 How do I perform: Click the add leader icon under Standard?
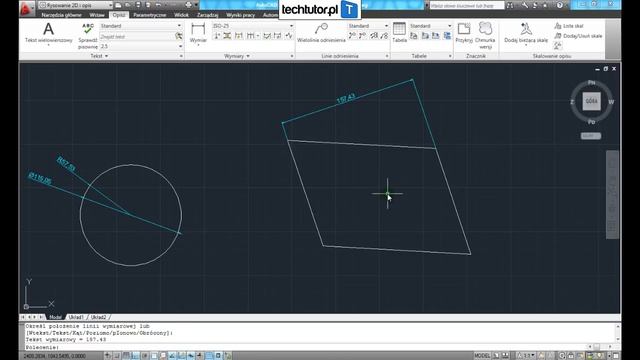pyautogui.click(x=352, y=36)
